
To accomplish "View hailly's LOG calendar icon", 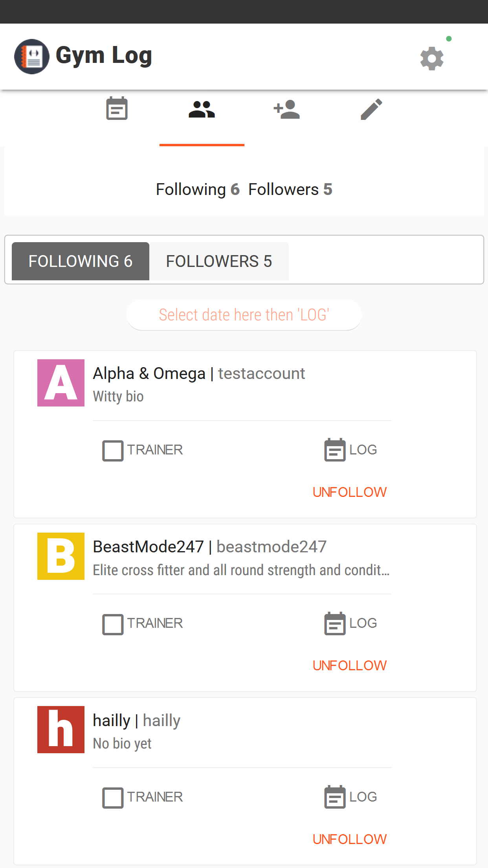I will point(335,797).
